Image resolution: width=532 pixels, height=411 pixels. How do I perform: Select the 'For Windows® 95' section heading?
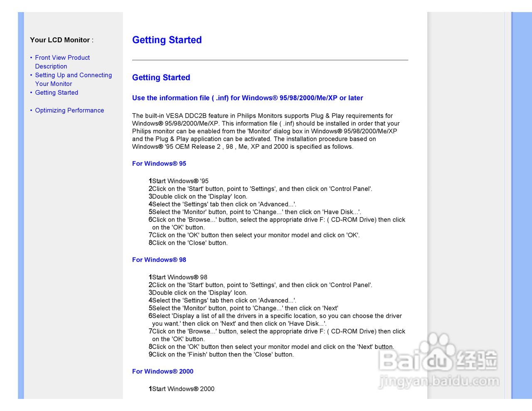159,164
